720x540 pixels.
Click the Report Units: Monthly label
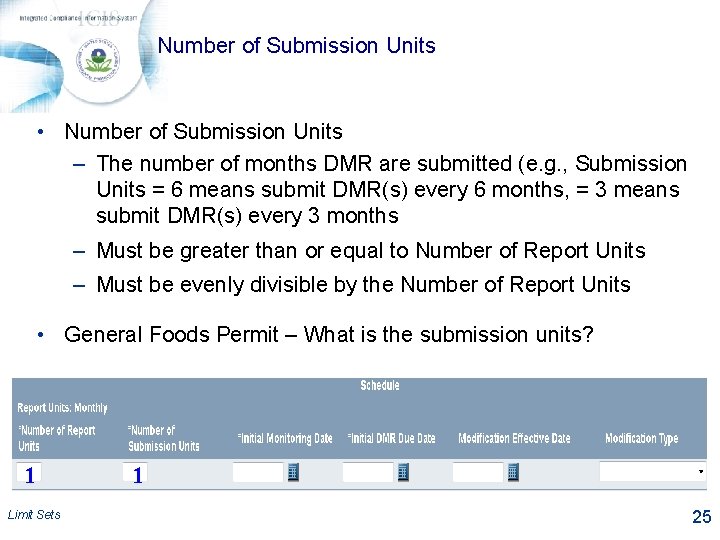[62, 408]
